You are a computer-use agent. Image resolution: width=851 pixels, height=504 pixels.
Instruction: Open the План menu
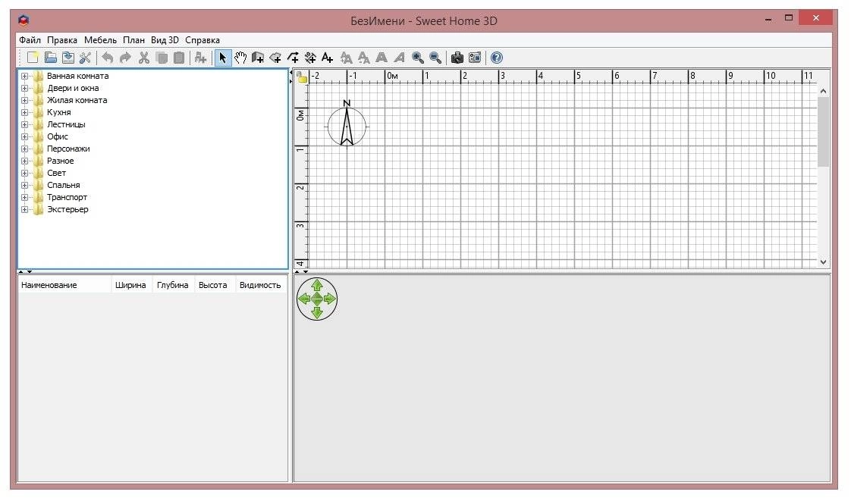[x=133, y=40]
